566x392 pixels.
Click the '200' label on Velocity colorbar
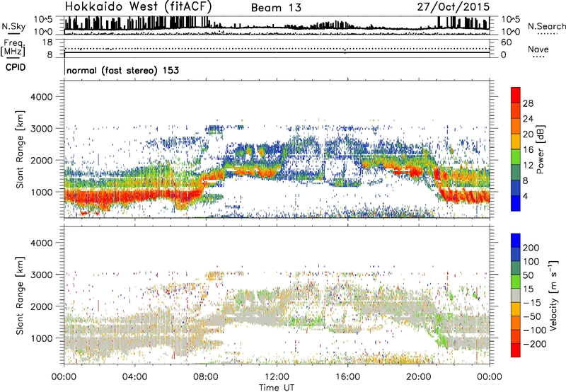click(531, 248)
